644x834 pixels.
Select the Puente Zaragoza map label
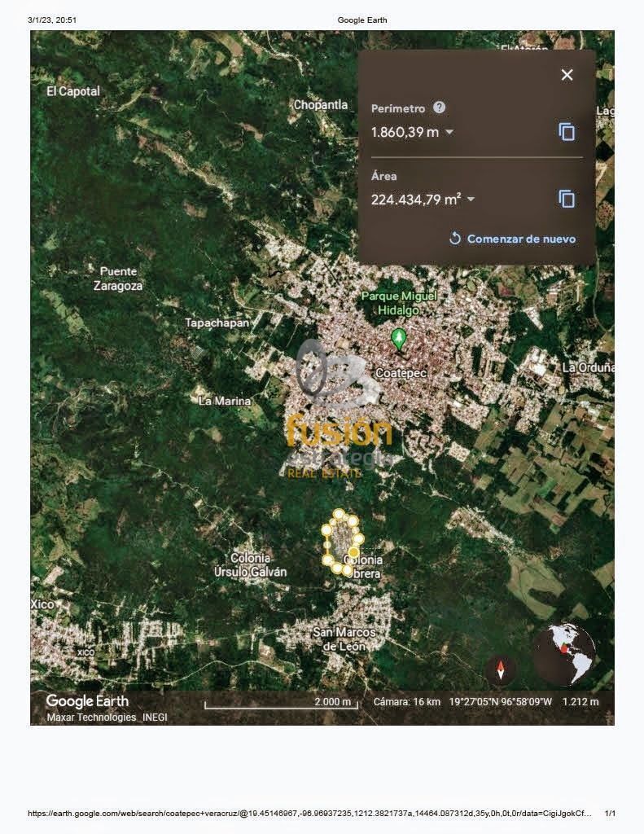tap(118, 279)
